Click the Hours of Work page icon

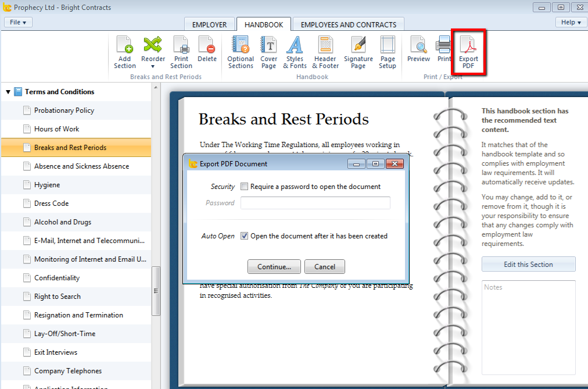click(x=27, y=129)
